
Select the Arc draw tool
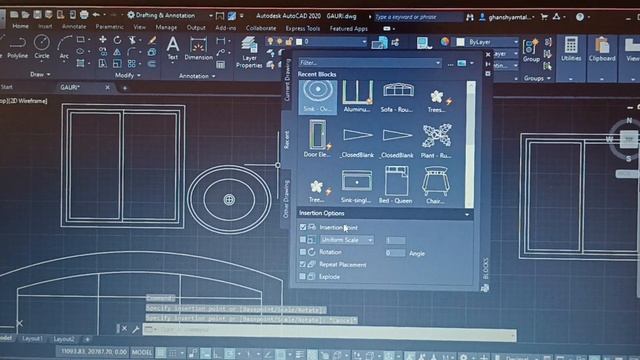coord(64,48)
